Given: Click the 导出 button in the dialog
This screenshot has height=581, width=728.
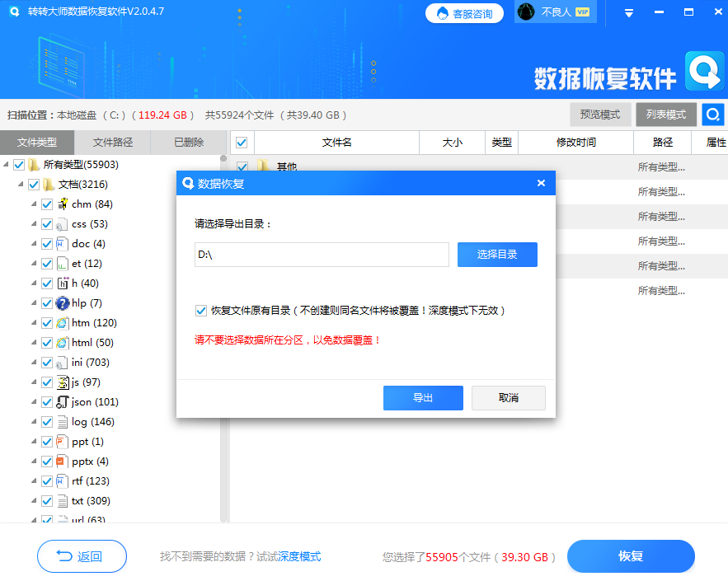Looking at the screenshot, I should 423,397.
